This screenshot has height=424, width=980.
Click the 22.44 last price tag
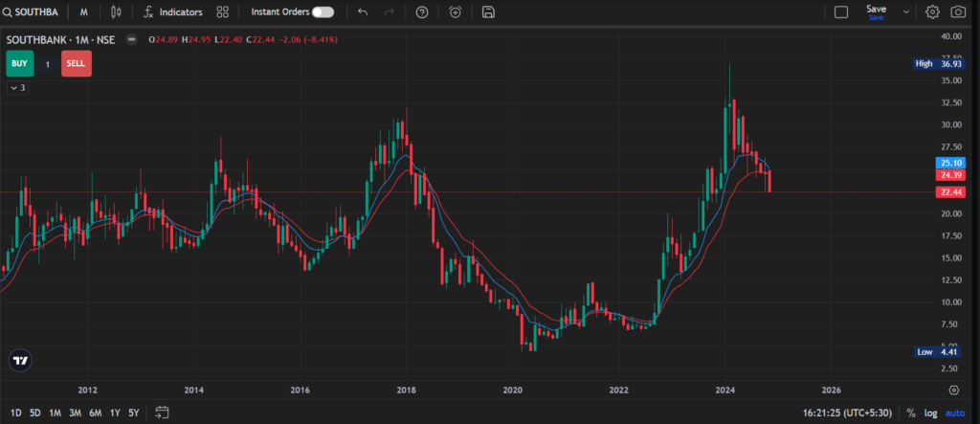click(x=950, y=192)
